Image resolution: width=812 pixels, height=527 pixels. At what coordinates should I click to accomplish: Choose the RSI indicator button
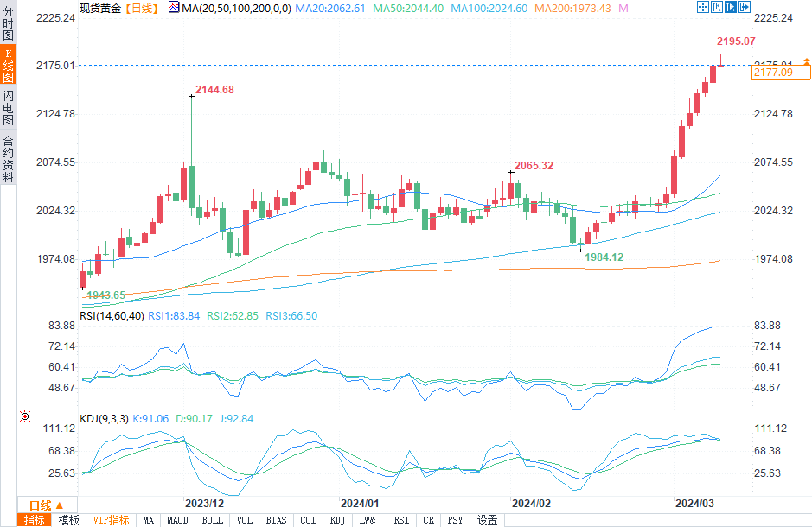click(x=401, y=520)
